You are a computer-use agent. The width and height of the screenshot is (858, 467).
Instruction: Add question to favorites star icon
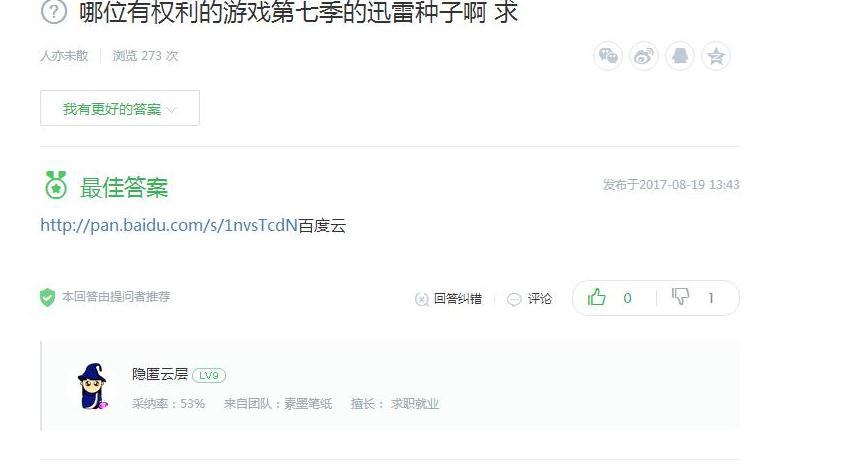pyautogui.click(x=716, y=56)
